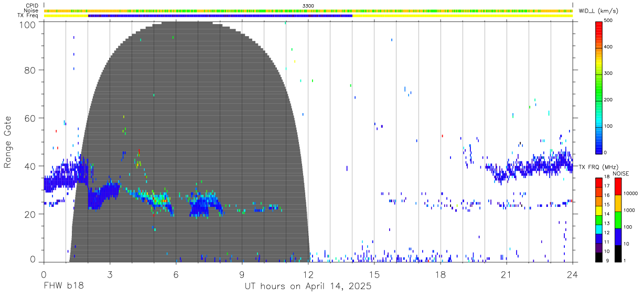Click the 18 hour tick label

(x=441, y=274)
